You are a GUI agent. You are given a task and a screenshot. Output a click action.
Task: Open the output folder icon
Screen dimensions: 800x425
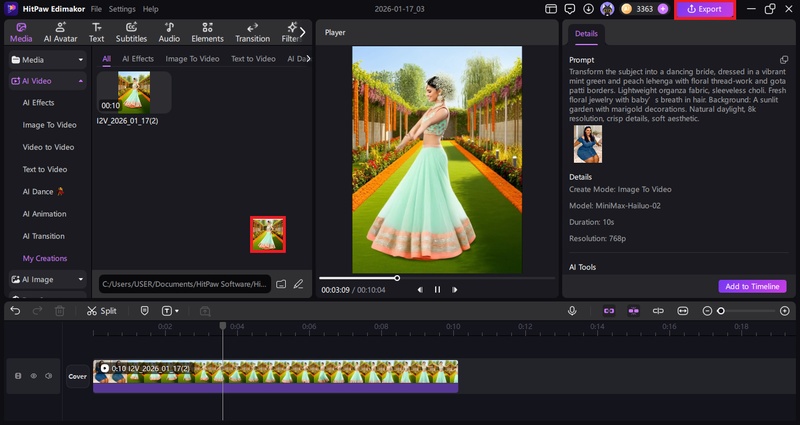point(281,284)
